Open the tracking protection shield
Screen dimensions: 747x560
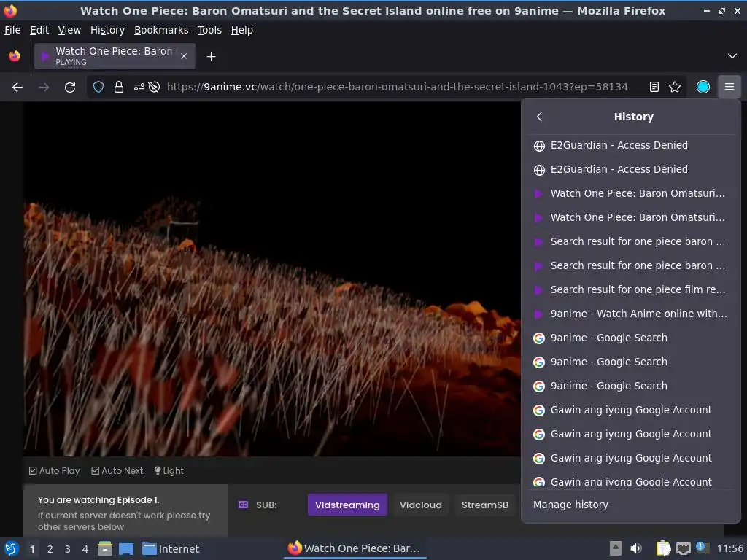coord(98,87)
